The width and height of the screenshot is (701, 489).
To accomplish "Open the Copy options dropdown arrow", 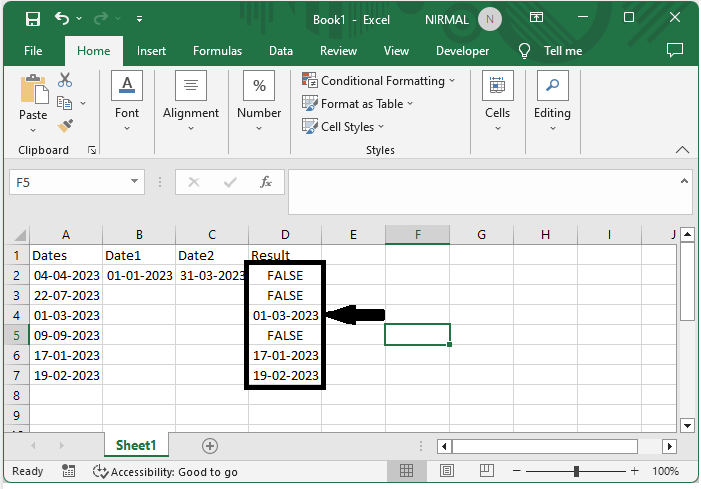I will 83,103.
